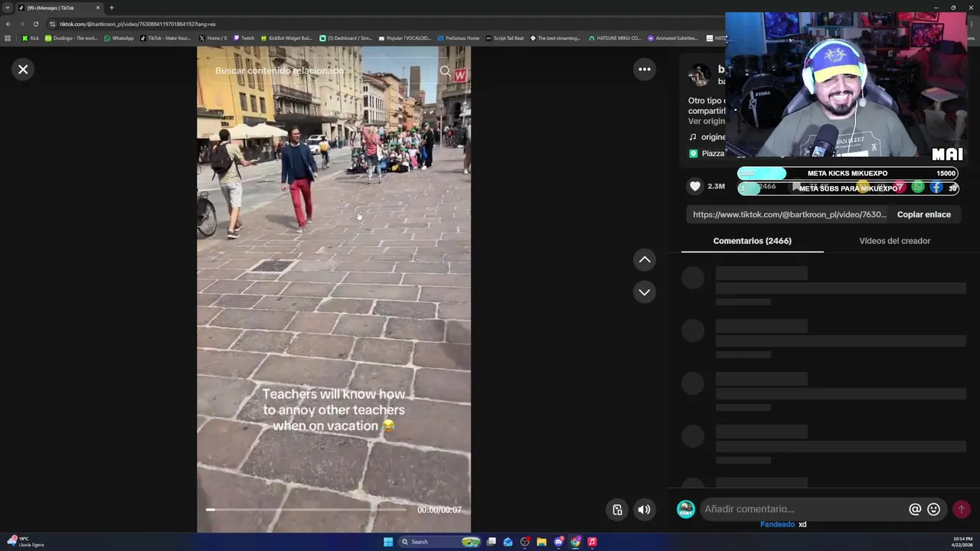
Task: Mute the video with the speaker icon
Action: click(645, 510)
